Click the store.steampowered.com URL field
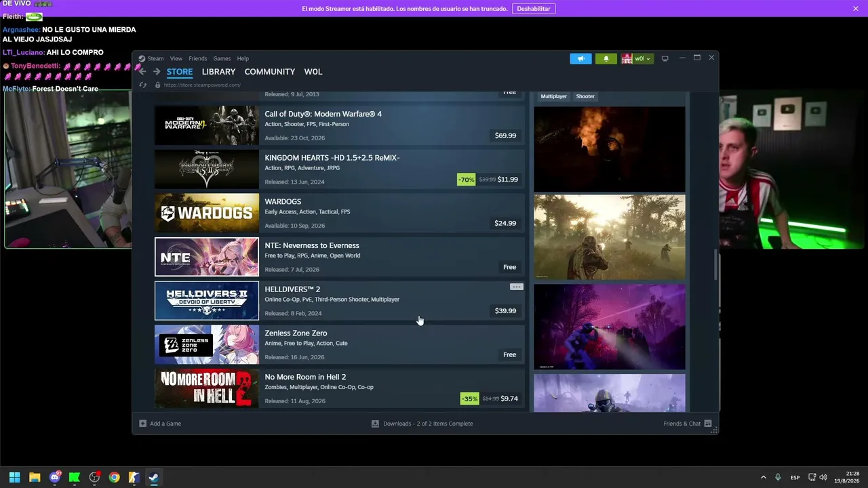The height and width of the screenshot is (488, 868). click(202, 85)
